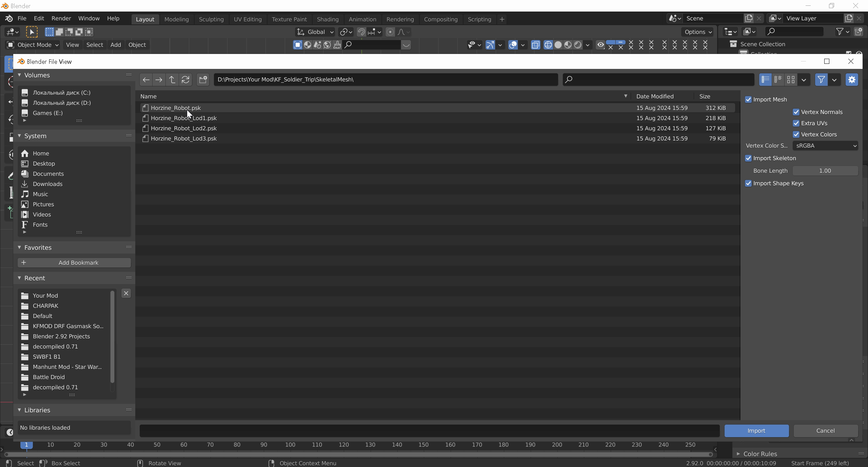Create a new directory icon
The height and width of the screenshot is (467, 868).
click(203, 80)
